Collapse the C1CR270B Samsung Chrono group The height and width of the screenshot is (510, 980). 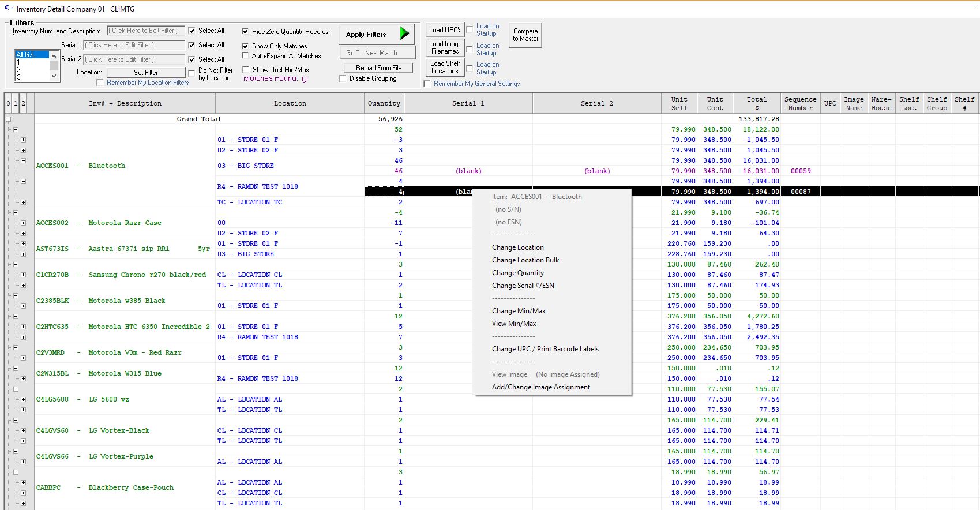16,265
